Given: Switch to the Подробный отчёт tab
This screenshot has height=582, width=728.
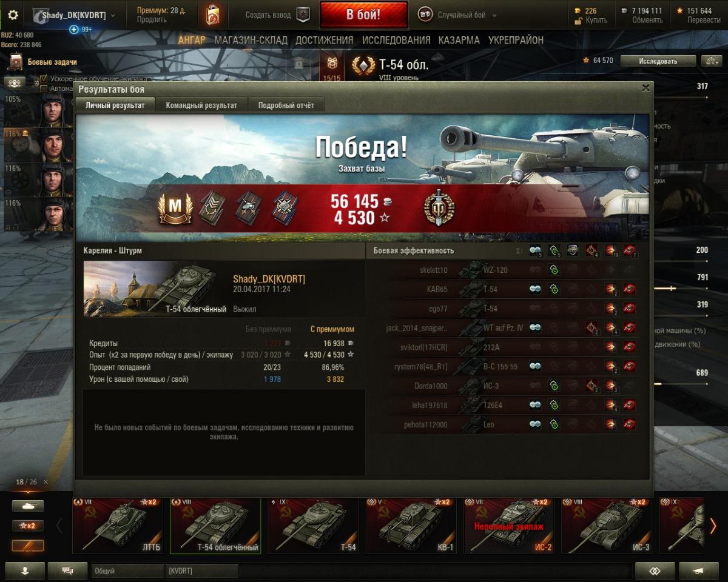Looking at the screenshot, I should click(286, 105).
